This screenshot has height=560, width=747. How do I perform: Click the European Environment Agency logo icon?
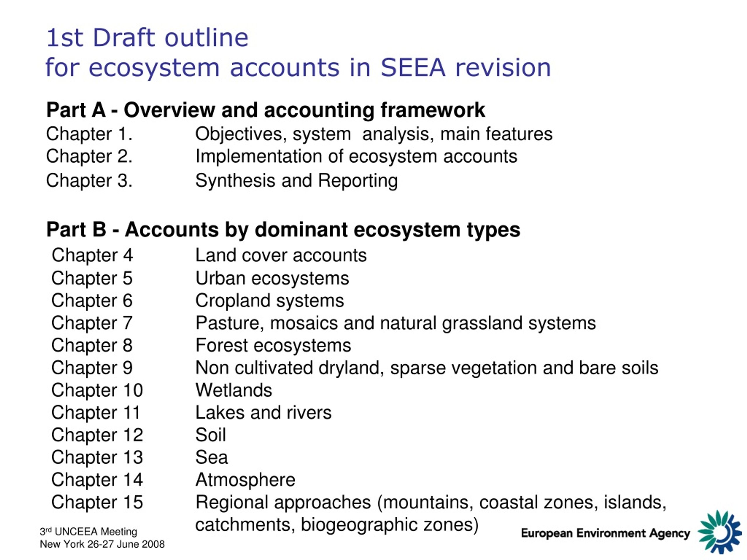point(720,532)
